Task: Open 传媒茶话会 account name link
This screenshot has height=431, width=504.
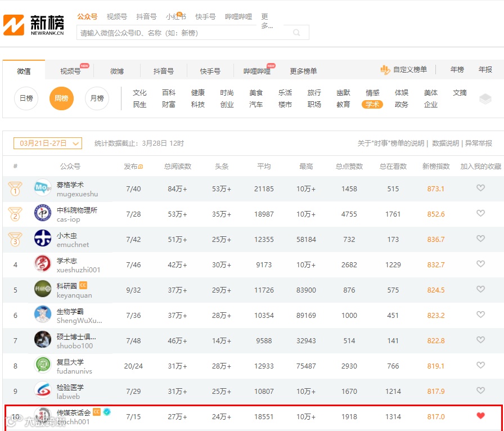Action: point(74,412)
